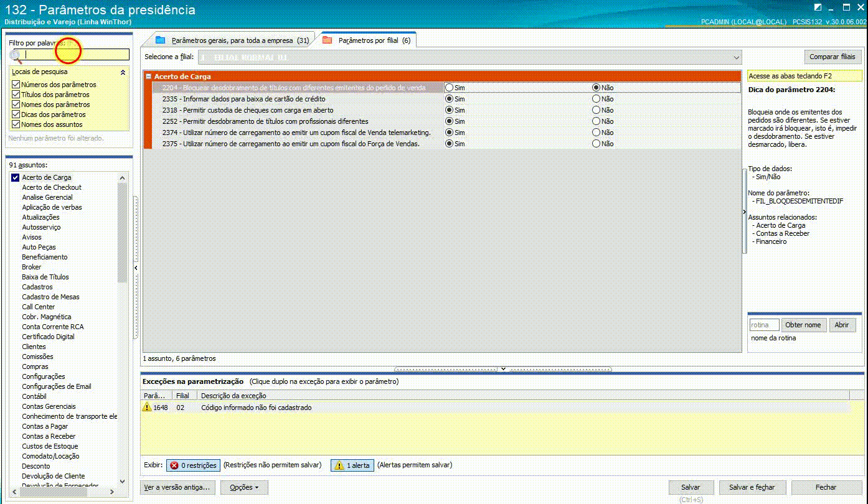Switch to Parâmetros por filial tab

[x=366, y=40]
